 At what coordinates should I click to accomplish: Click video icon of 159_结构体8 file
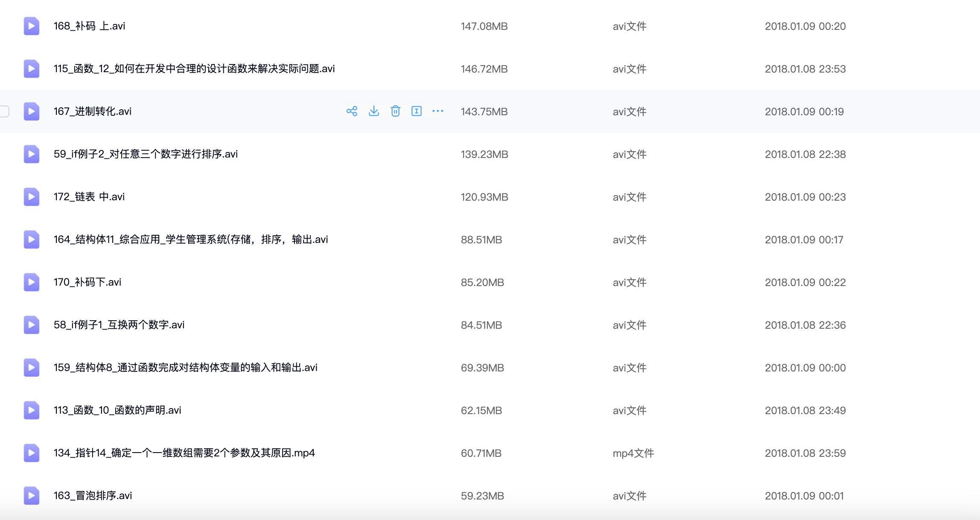coord(31,368)
